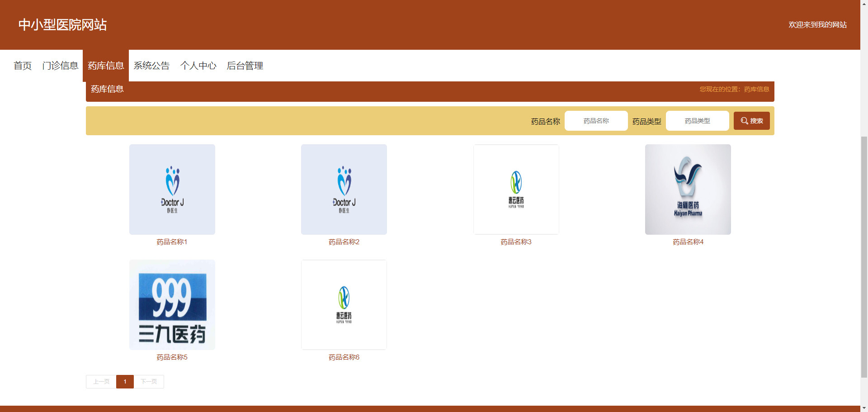This screenshot has width=868, height=412.
Task: Open the 个人中心 nav tab
Action: pos(198,66)
